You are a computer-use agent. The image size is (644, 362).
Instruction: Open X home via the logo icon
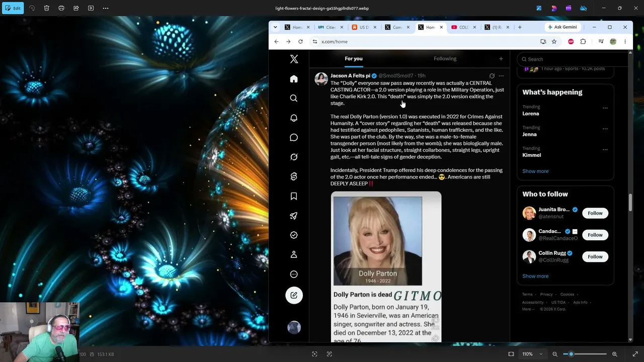294,59
